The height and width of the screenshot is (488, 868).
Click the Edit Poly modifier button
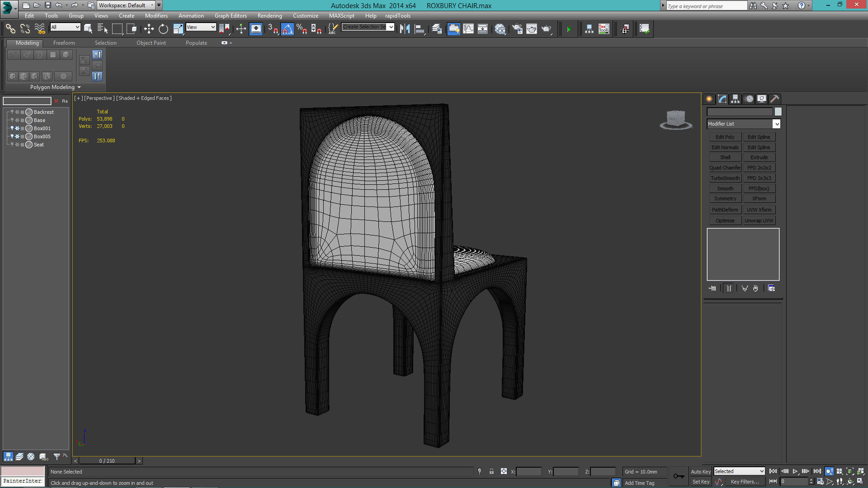point(725,137)
